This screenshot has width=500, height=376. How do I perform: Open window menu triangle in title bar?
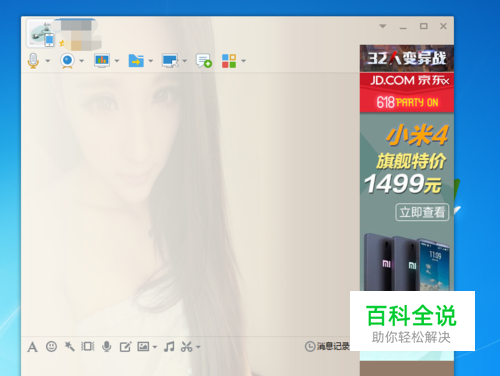(x=383, y=26)
